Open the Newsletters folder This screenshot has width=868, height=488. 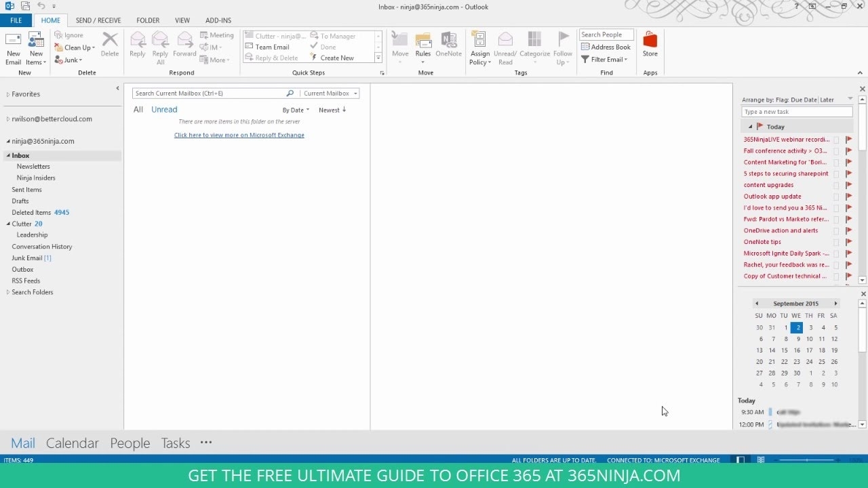click(x=33, y=166)
